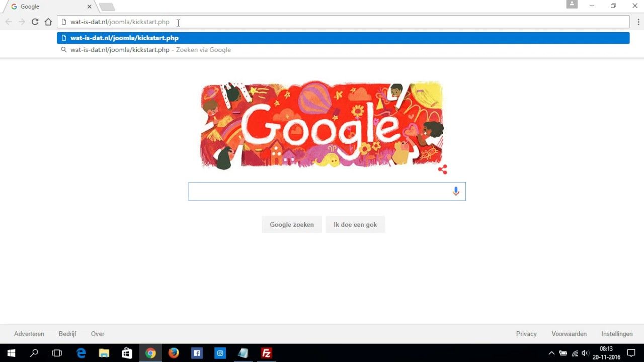Screen dimensions: 644x362
Task: Select the Google tab
Action: 49,7
